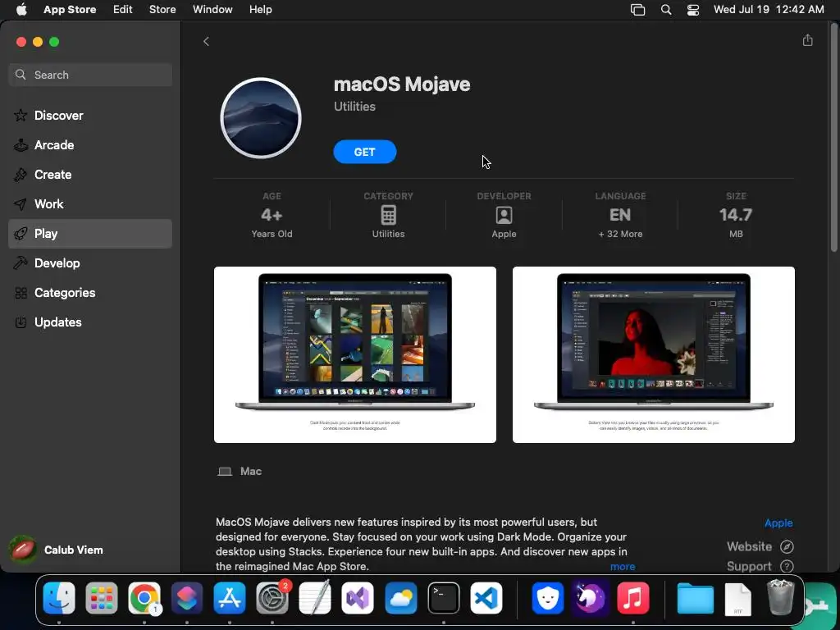The width and height of the screenshot is (840, 630).
Task: Open Weather app from the Dock
Action: pos(400,598)
